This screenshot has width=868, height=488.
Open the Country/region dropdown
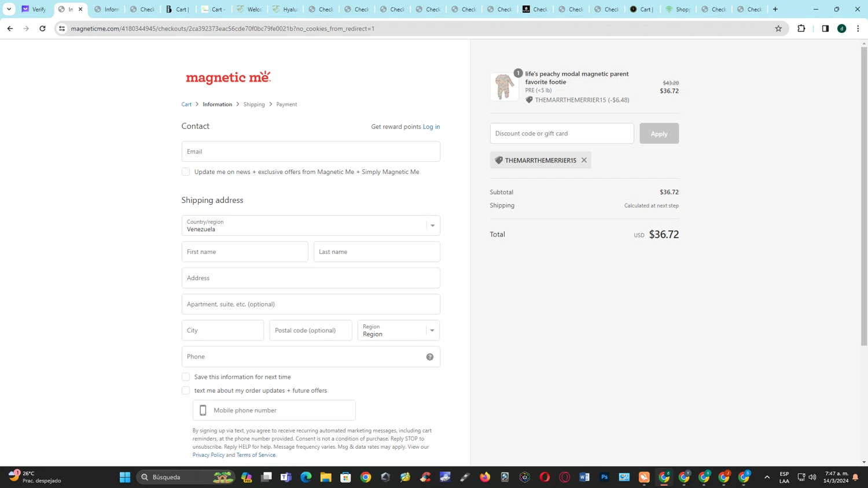tap(311, 225)
